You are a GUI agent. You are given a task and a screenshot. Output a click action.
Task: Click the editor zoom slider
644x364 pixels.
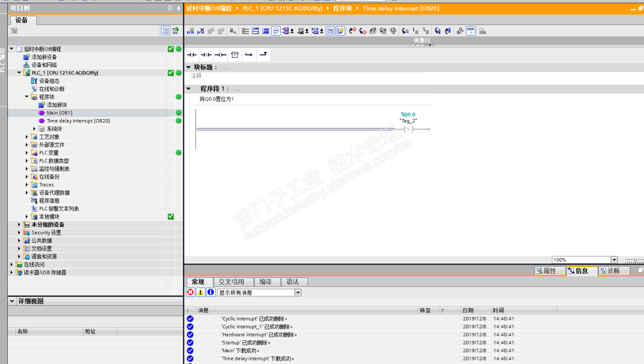pos(634,260)
